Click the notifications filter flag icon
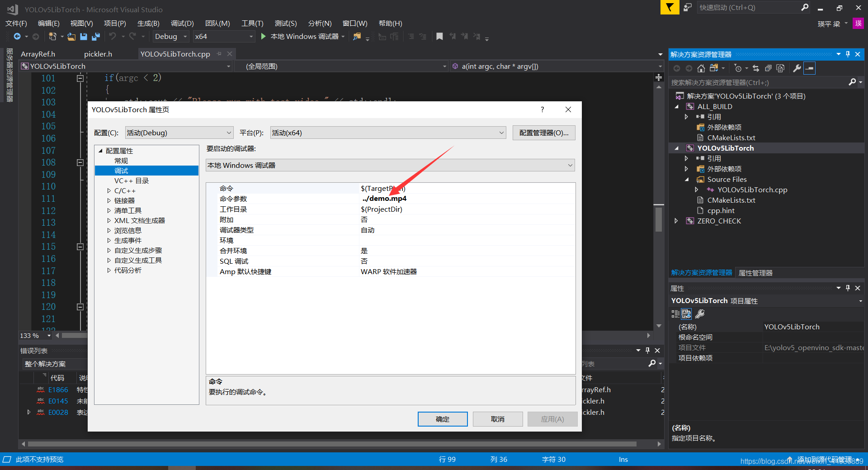Screen dimensions: 868x470 (x=670, y=7)
